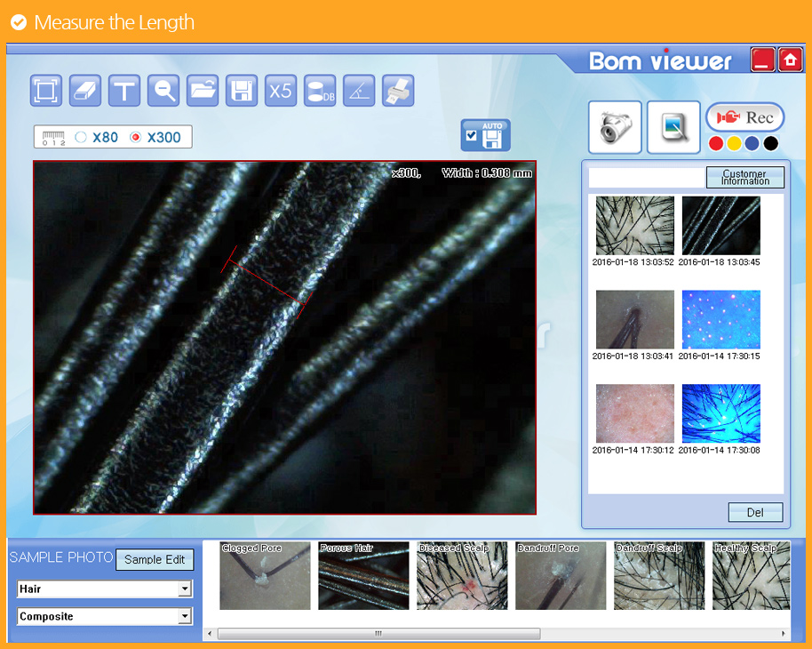
Task: Expand the Composite dropdown
Action: [x=185, y=616]
